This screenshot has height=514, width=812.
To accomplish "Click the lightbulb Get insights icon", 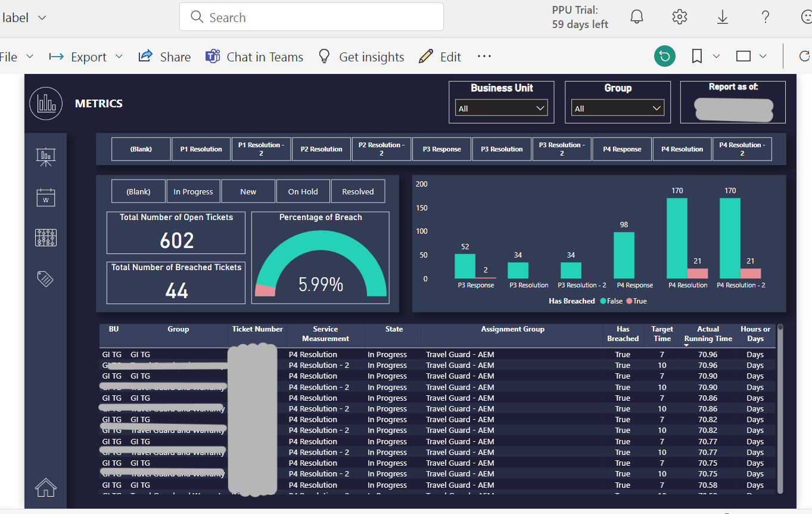I will (324, 57).
